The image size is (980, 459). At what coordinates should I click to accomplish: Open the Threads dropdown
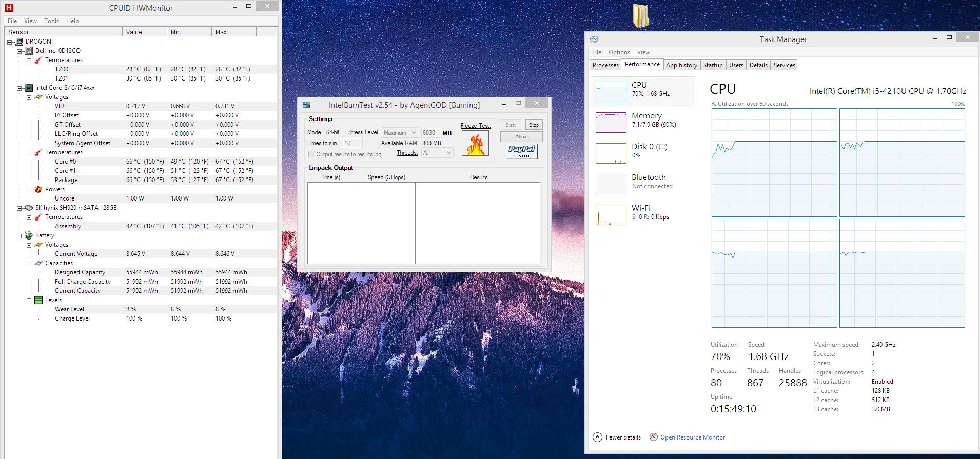(437, 153)
